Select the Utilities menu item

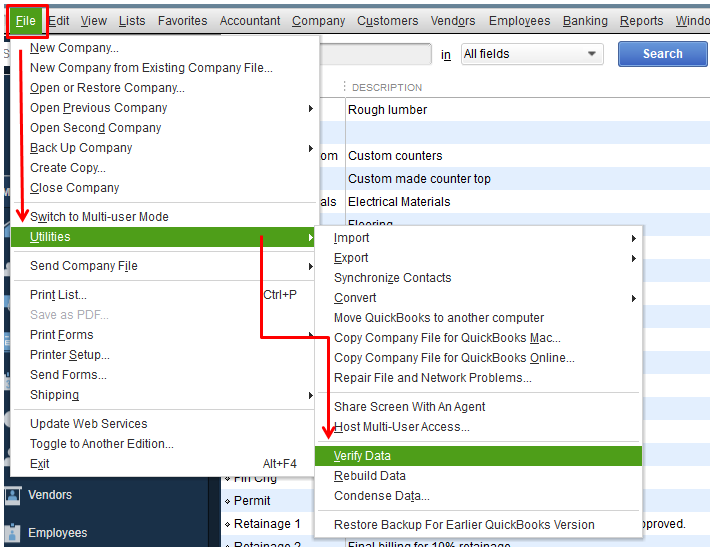pyautogui.click(x=163, y=237)
